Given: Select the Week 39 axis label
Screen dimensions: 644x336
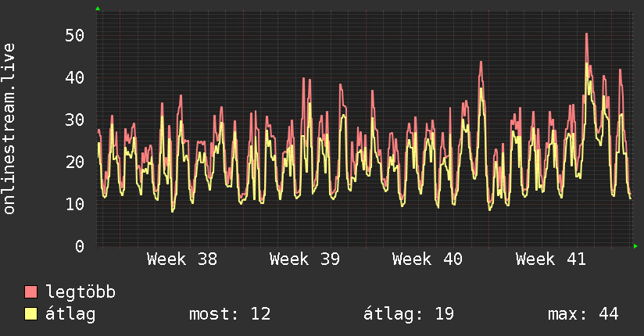Looking at the screenshot, I should [305, 259].
